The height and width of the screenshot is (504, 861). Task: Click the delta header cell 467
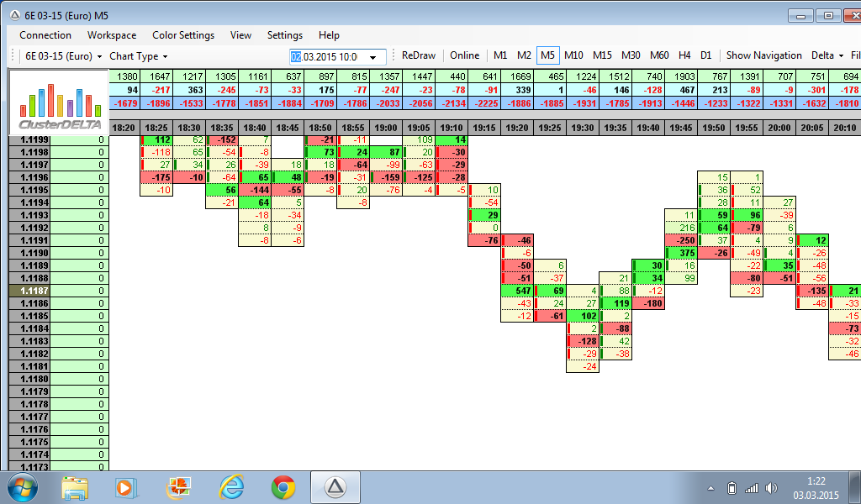[x=681, y=90]
